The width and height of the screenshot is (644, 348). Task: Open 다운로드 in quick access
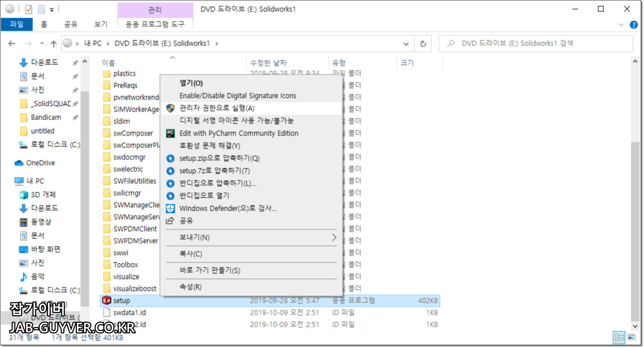pyautogui.click(x=44, y=62)
